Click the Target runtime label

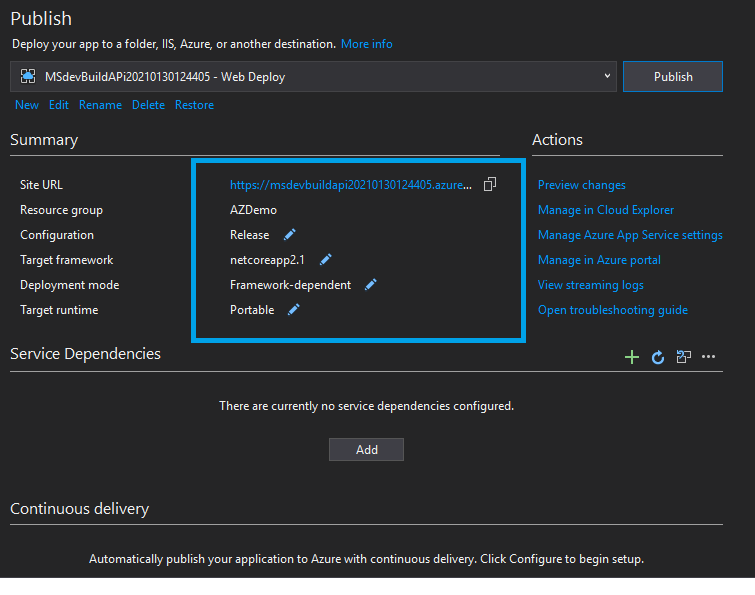point(59,310)
